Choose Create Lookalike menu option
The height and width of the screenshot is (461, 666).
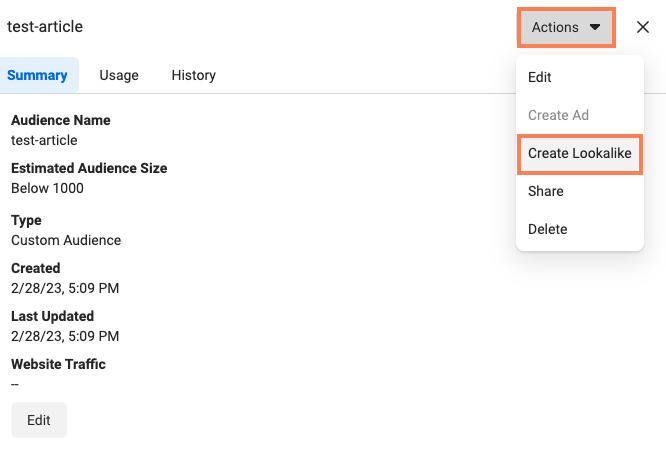click(x=580, y=153)
